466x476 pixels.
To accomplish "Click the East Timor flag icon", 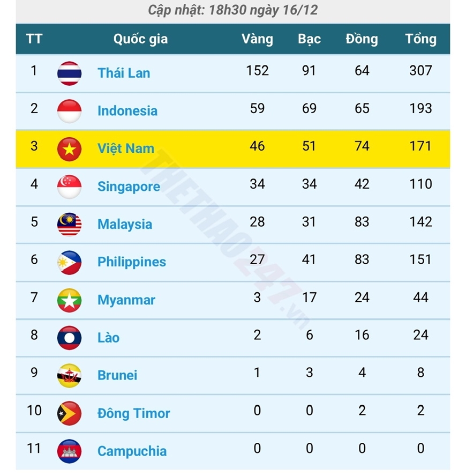I will 70,413.
